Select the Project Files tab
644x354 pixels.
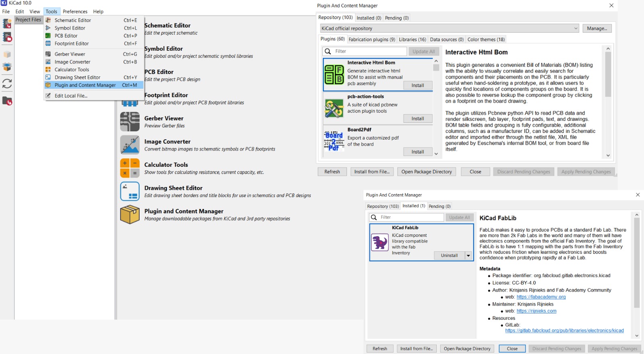(28, 20)
